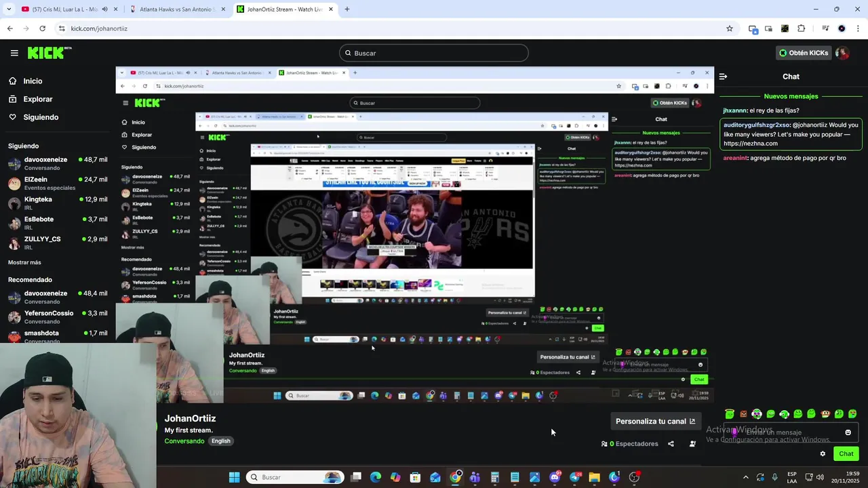This screenshot has width=868, height=488.
Task: Expand the list with Mostrar más
Action: point(24,262)
